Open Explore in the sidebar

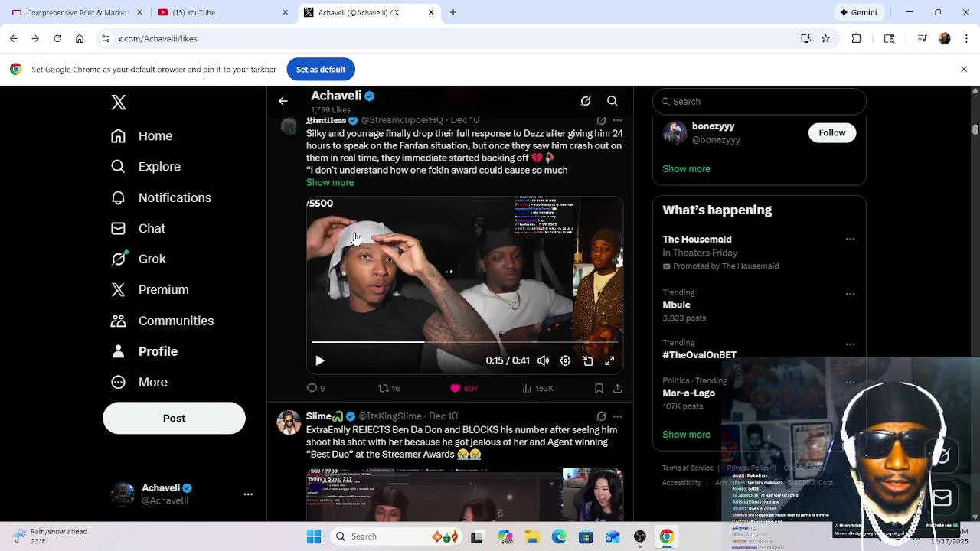click(145, 167)
